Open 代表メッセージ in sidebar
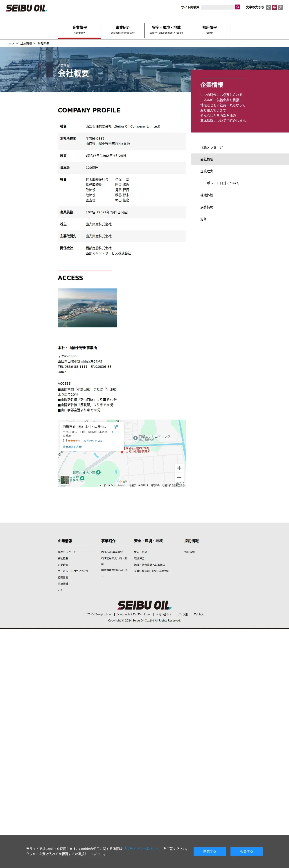Viewport: 289px width, 868px height. click(240, 147)
